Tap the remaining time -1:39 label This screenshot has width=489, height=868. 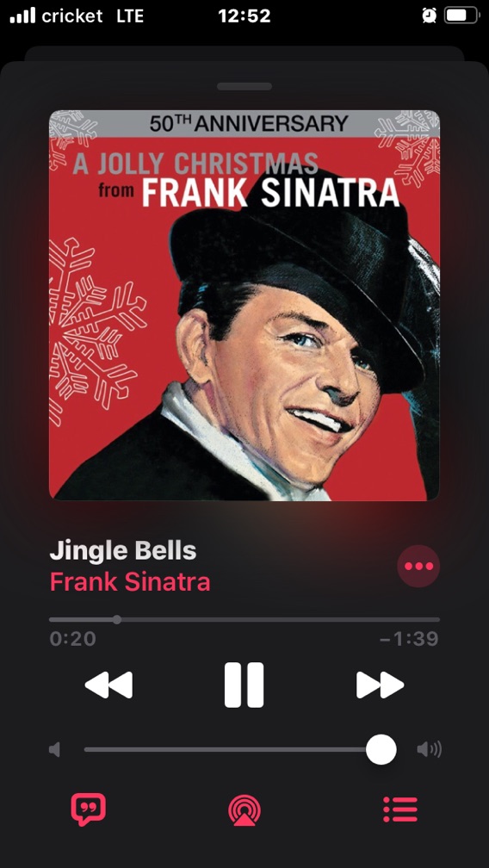(409, 639)
